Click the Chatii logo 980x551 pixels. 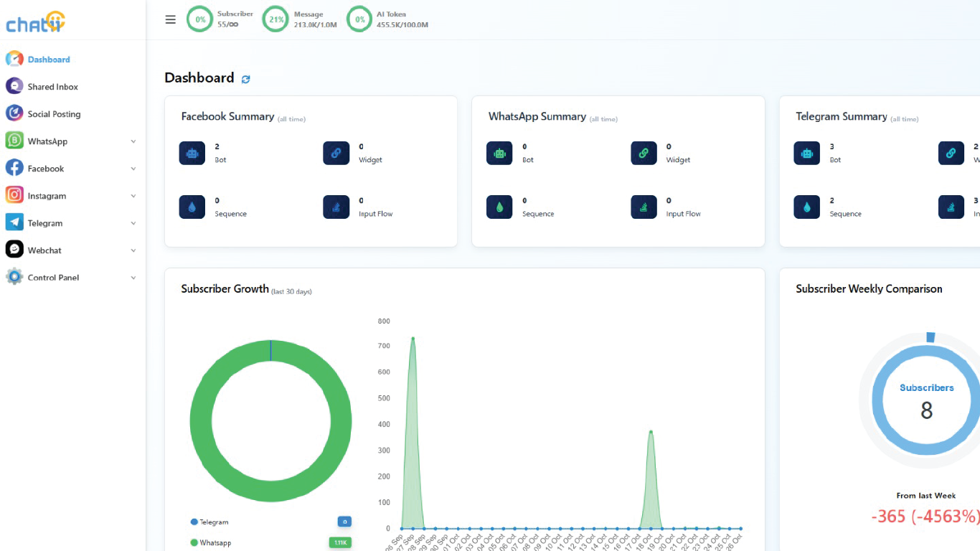pyautogui.click(x=36, y=22)
